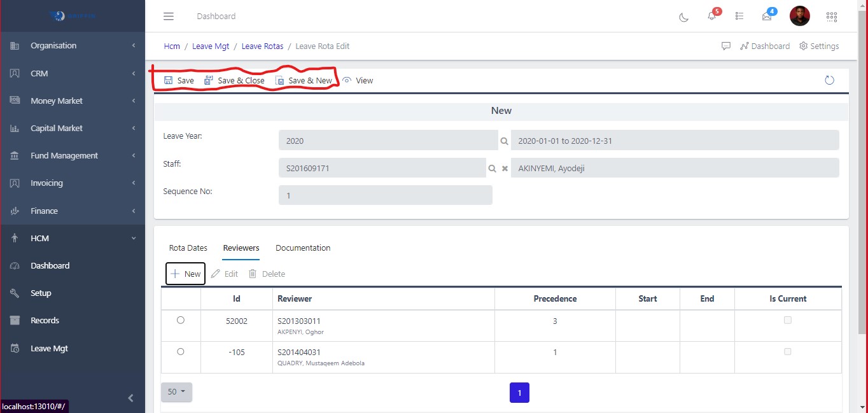The height and width of the screenshot is (413, 868).
Task: Select the radio button for reviewer -105
Action: 181,351
